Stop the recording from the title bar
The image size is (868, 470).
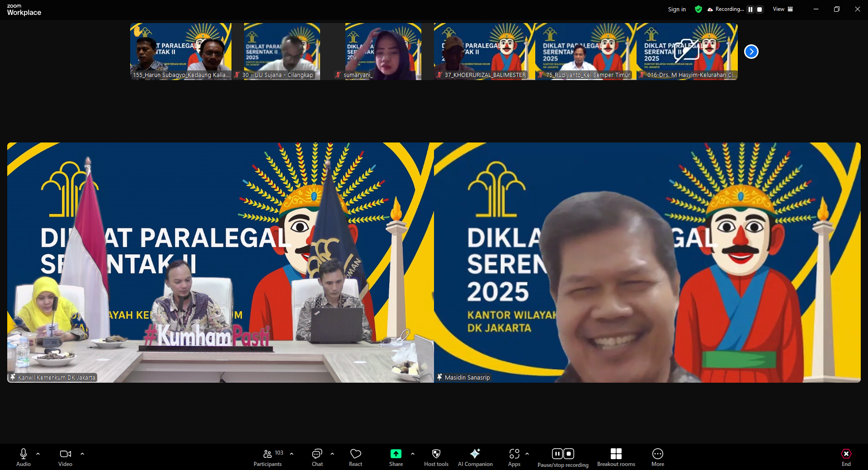coord(760,9)
